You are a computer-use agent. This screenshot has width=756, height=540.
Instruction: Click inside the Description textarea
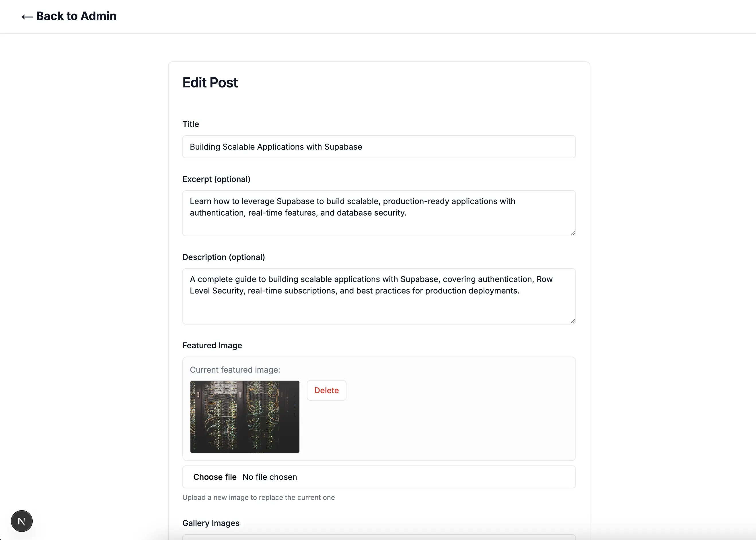tap(378, 296)
